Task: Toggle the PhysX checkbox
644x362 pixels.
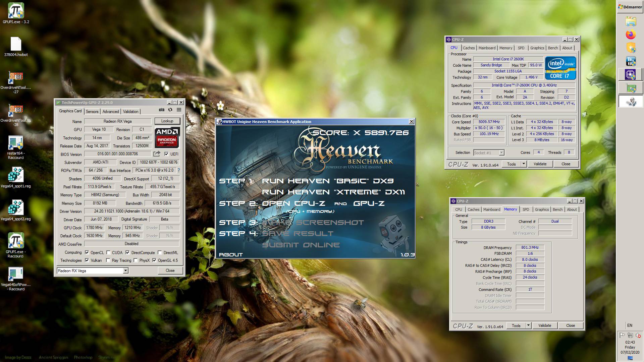Action: tap(136, 260)
